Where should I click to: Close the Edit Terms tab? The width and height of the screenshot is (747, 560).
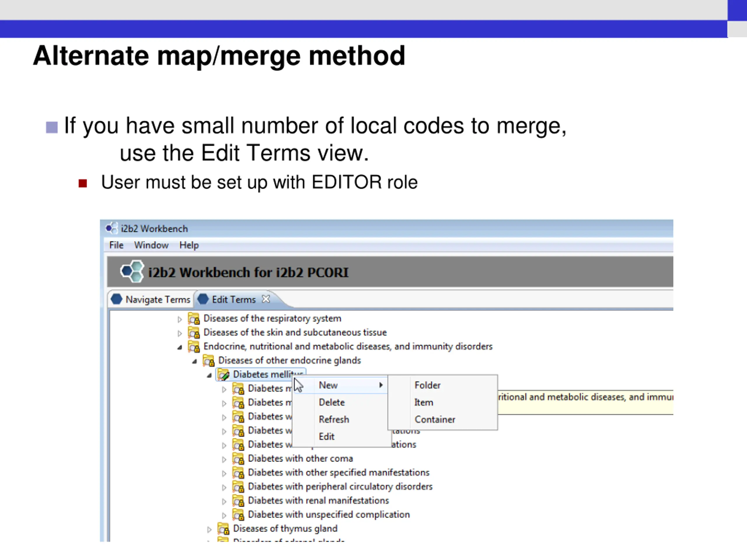coord(266,299)
